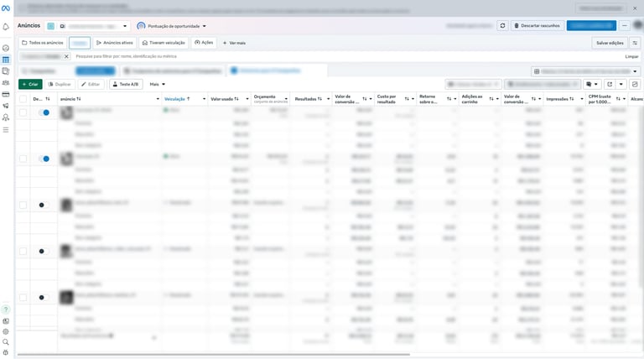
Task: Open the megaphone icon in sidebar
Action: pyautogui.click(x=6, y=106)
